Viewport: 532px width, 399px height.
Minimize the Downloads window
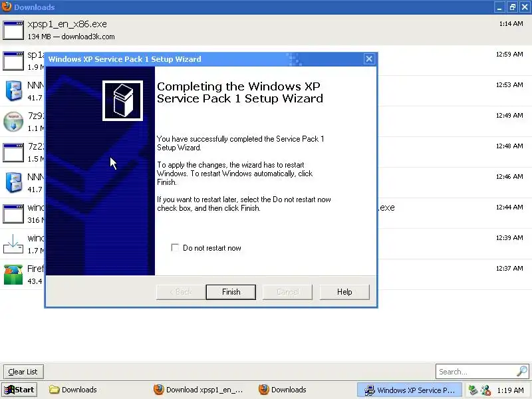click(499, 7)
